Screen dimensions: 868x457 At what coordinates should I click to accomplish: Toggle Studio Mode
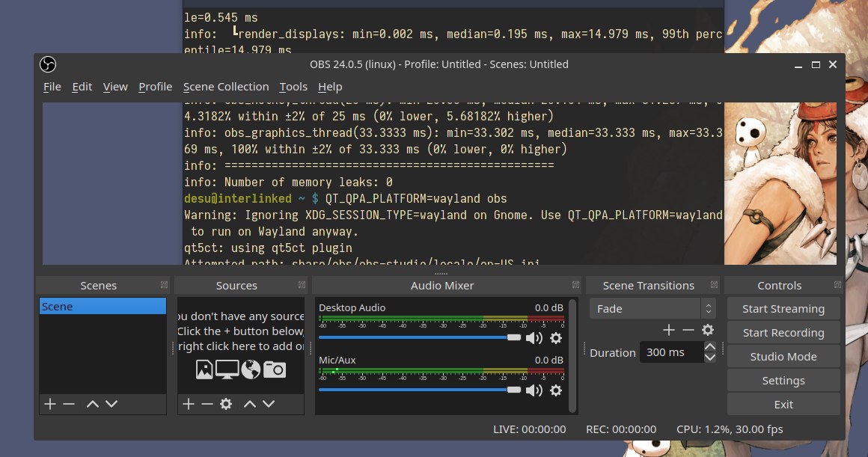tap(783, 357)
